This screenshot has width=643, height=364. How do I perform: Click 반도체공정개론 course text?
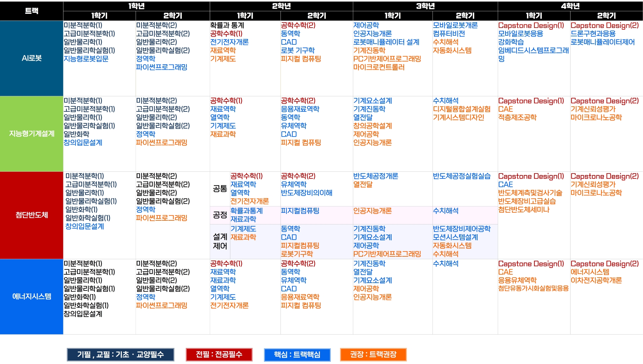376,176
